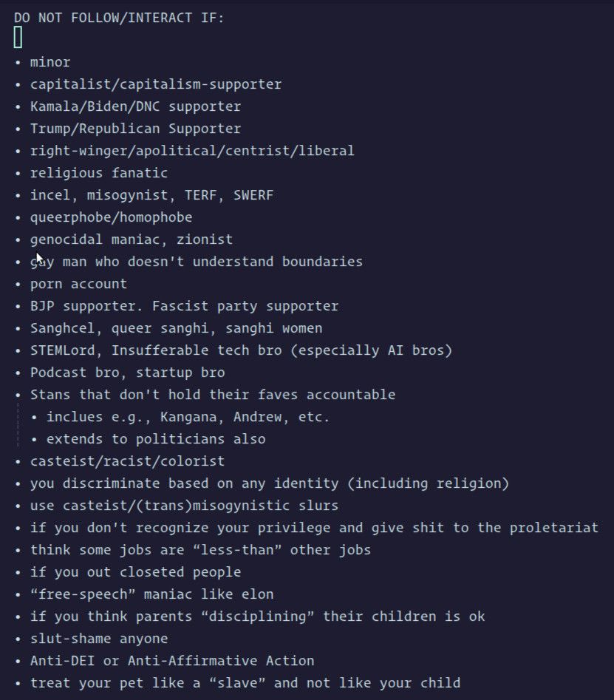614x700 pixels.
Task: Click the empty cursor box below the heading
Action: [18, 37]
